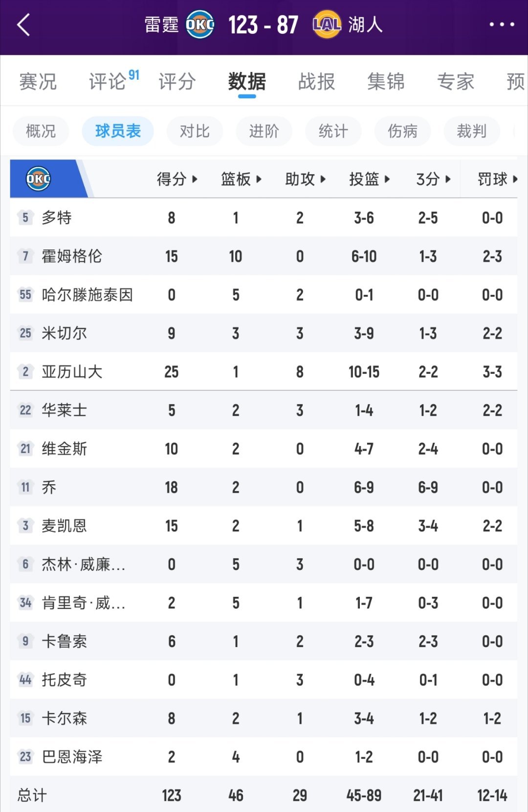Tap jersey number 11 badge beside 乔

click(25, 487)
